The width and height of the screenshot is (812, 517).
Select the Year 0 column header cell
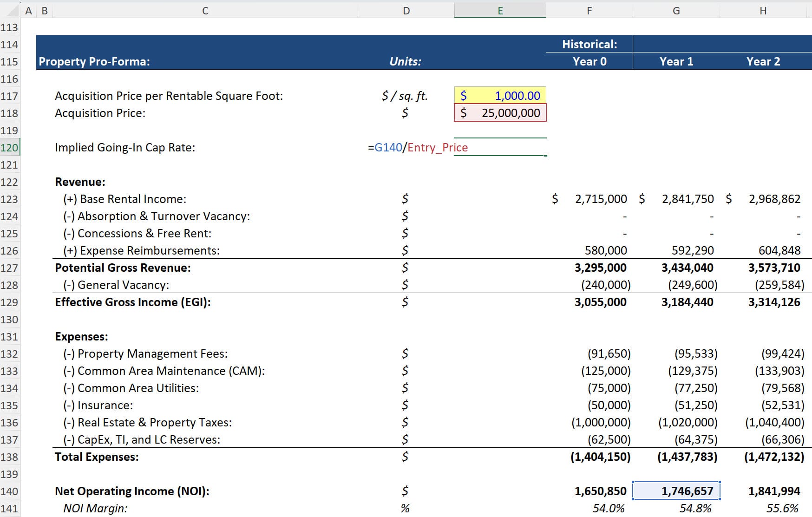pos(589,61)
